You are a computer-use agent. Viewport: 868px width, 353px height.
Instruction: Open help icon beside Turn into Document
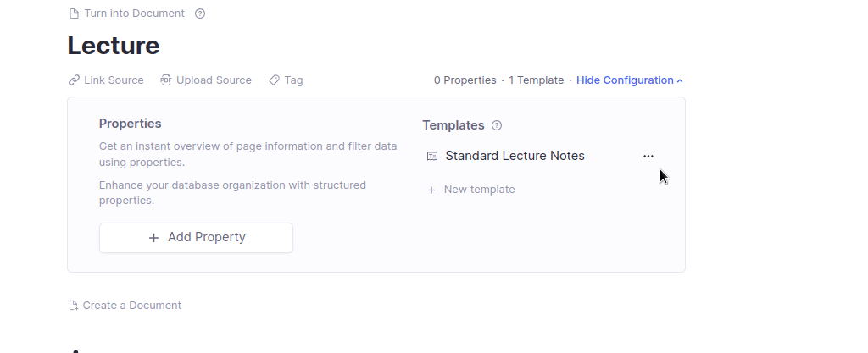pos(200,14)
